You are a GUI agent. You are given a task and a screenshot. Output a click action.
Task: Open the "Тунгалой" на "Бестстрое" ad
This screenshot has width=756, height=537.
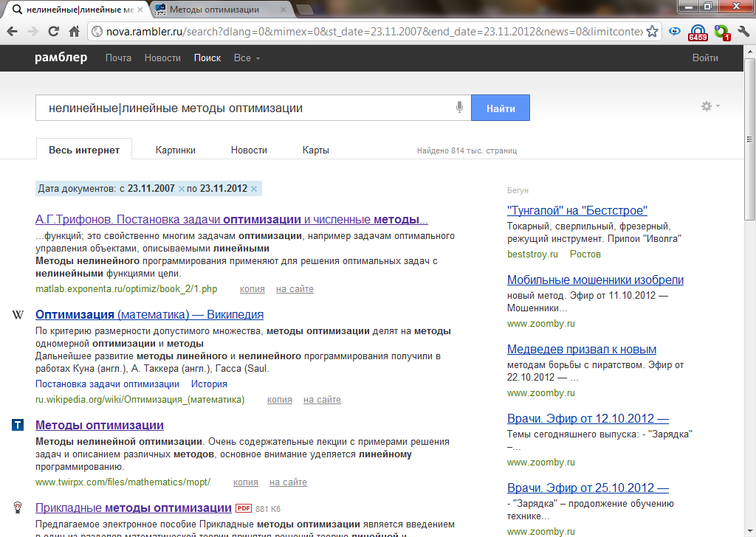coord(577,210)
